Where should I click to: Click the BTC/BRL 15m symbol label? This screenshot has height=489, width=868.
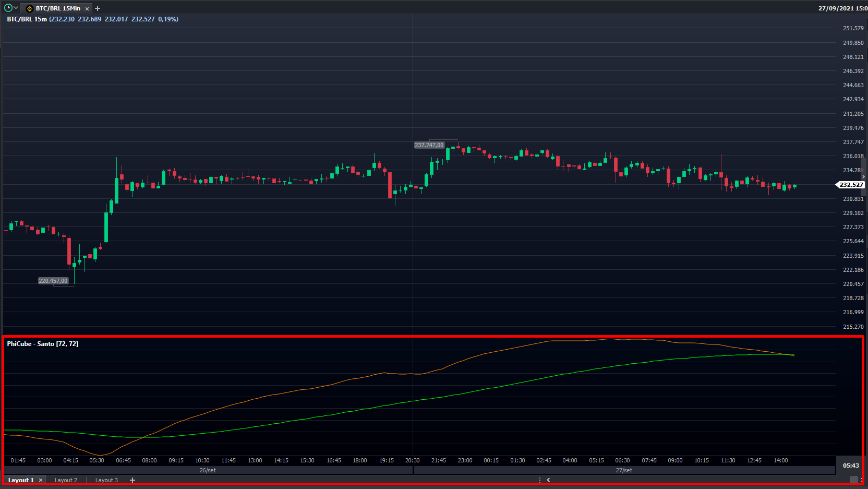tap(27, 19)
